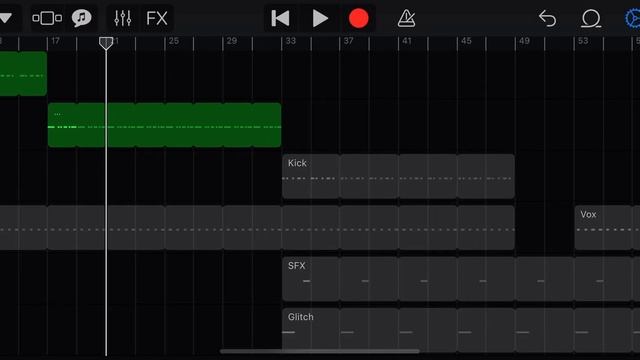Select the long gray region in the fourth track
This screenshot has height=360, width=640.
click(257, 228)
